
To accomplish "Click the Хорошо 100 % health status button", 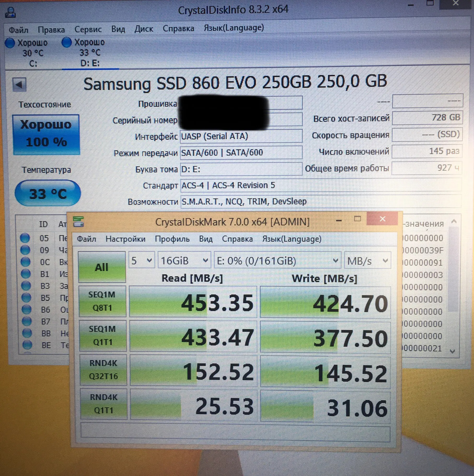I will pos(46,134).
